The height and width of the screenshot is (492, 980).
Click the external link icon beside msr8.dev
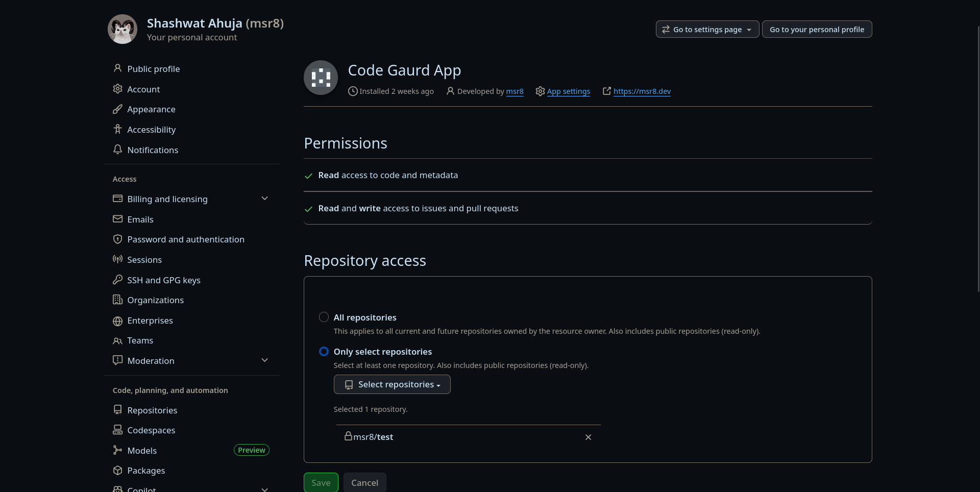[x=607, y=91]
